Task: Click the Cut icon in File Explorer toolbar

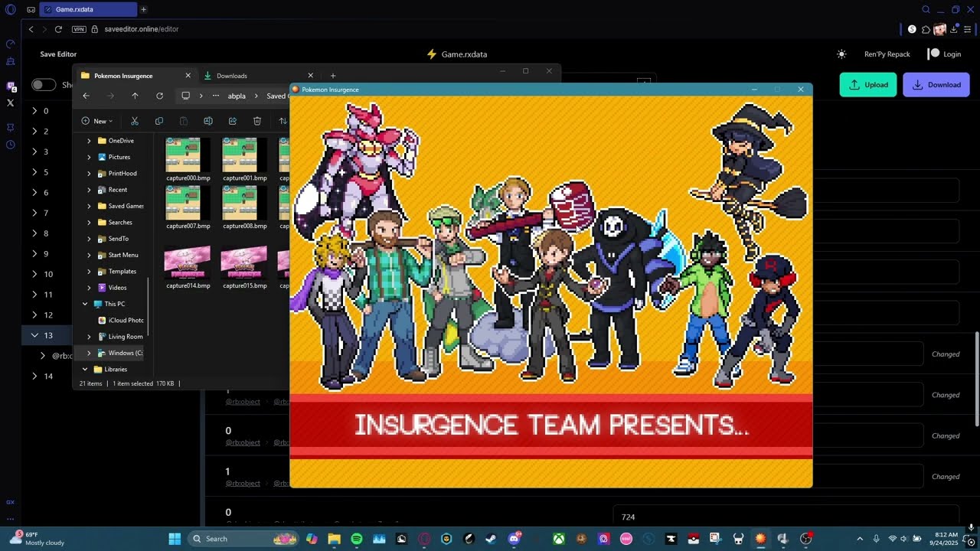Action: 135,121
